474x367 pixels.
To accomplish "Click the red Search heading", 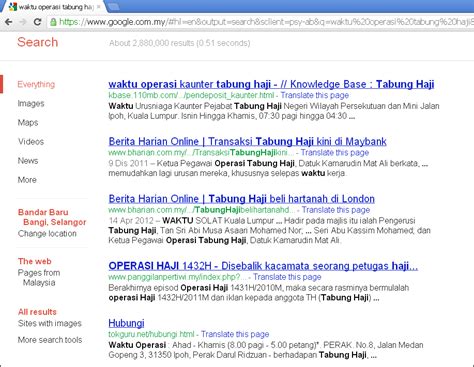I will [38, 42].
